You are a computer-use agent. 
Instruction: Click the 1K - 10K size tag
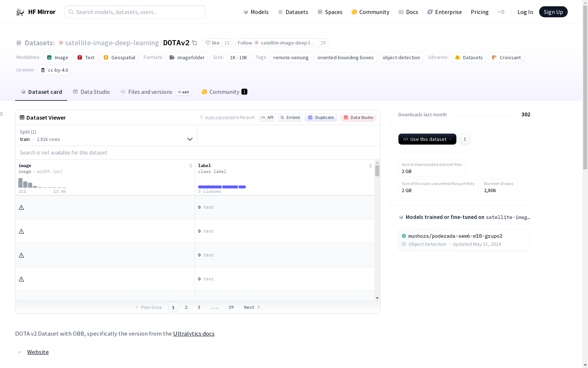239,57
